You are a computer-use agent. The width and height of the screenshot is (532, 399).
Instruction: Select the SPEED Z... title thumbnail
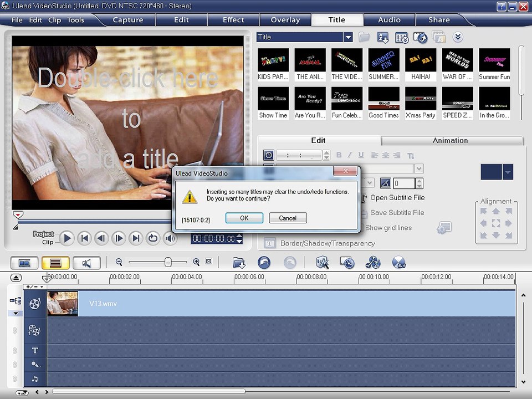[x=457, y=103]
